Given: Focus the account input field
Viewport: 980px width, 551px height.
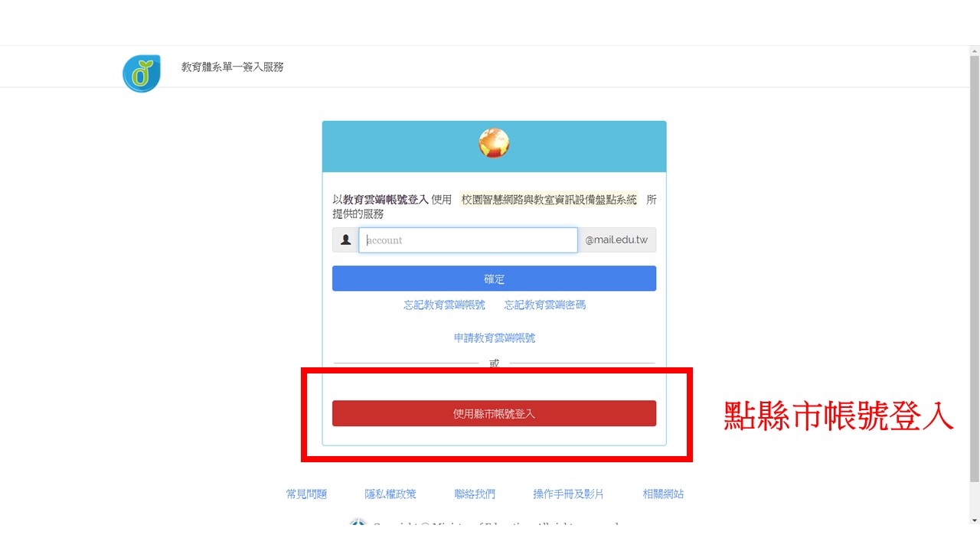Looking at the screenshot, I should (x=468, y=240).
